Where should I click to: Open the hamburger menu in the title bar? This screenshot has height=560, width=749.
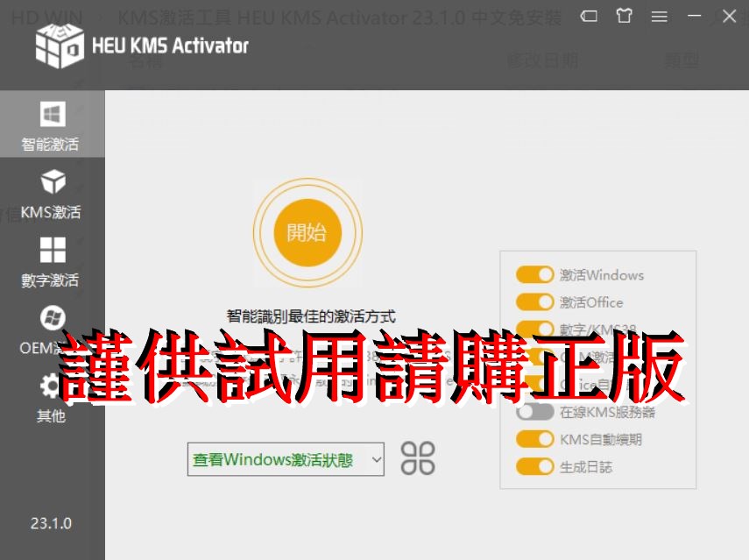[659, 17]
